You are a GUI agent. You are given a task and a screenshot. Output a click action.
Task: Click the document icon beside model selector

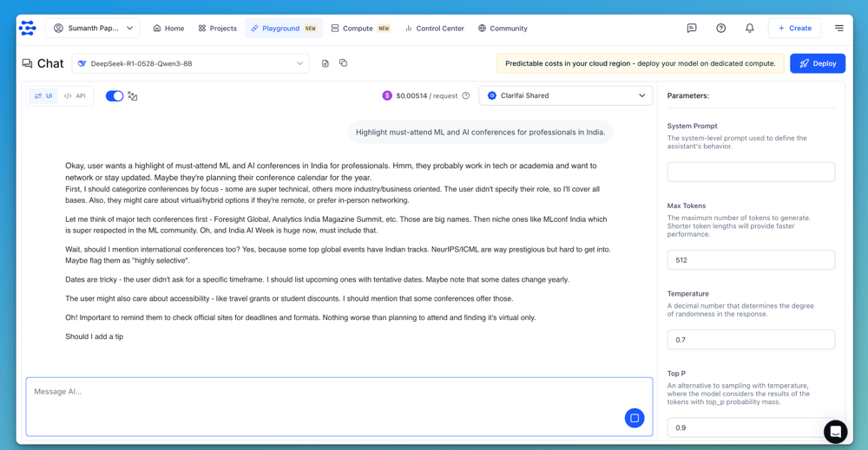click(325, 63)
